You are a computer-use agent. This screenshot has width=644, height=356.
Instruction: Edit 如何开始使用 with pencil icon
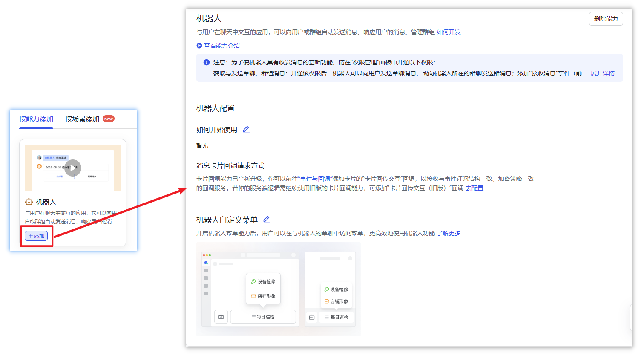(x=246, y=130)
